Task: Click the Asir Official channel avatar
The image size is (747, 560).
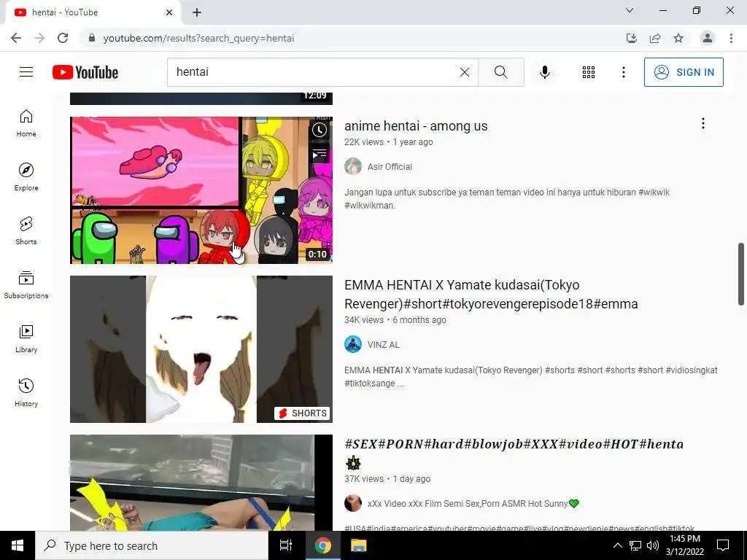Action: pos(353,167)
